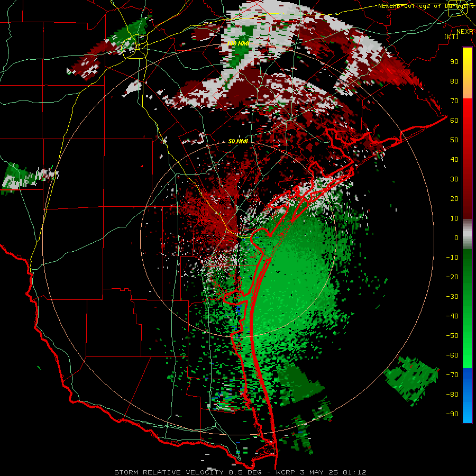Pick the gray zero-velocity segment of color bar
This screenshot has height=476, width=476.
pos(467,234)
